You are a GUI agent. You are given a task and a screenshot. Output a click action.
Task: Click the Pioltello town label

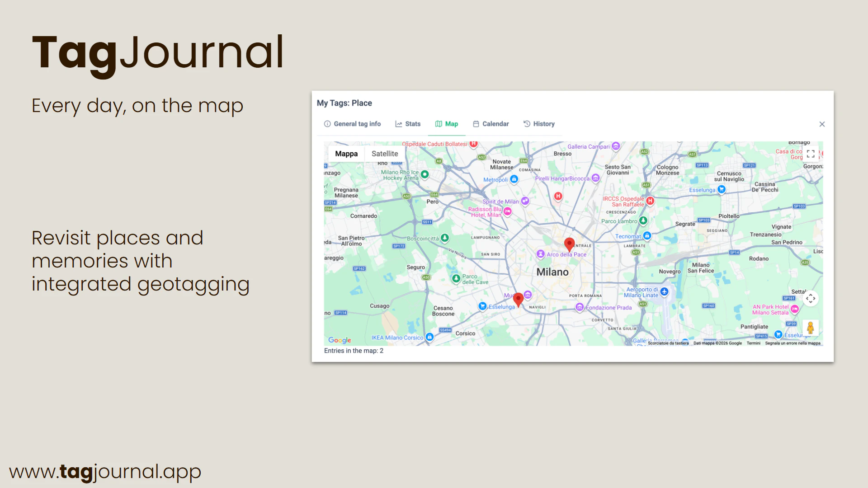click(x=729, y=216)
